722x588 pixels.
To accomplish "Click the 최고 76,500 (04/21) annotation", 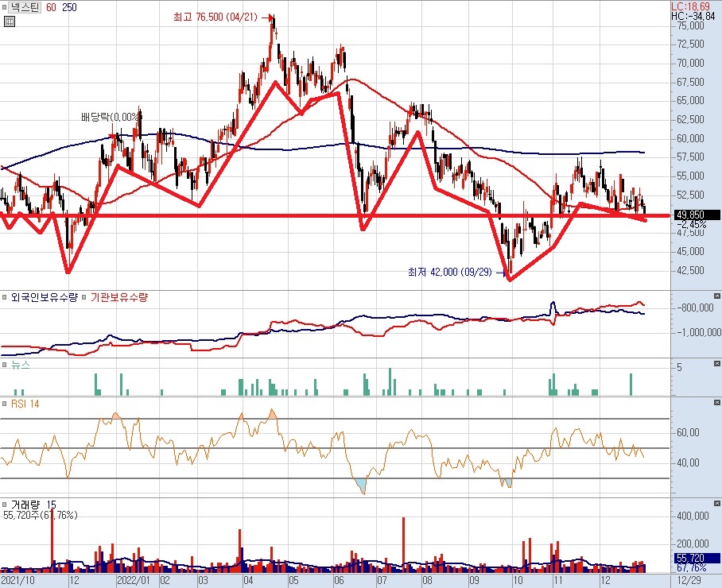I will pos(215,17).
